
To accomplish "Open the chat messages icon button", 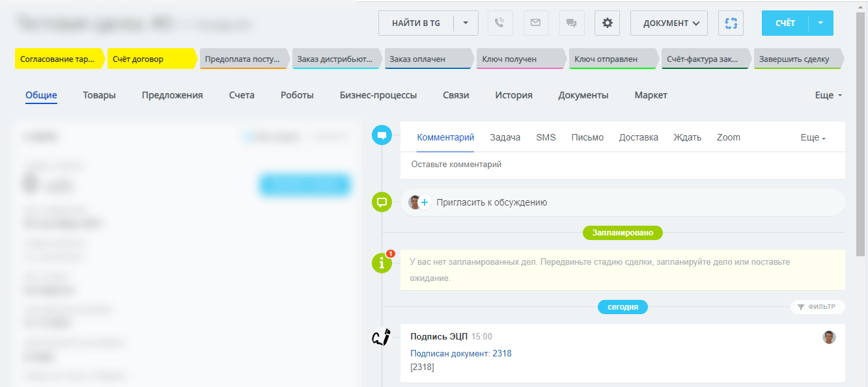I will 572,23.
